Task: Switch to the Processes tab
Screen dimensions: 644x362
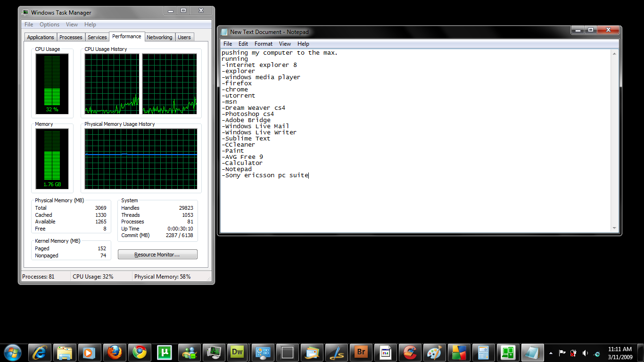Action: point(71,37)
